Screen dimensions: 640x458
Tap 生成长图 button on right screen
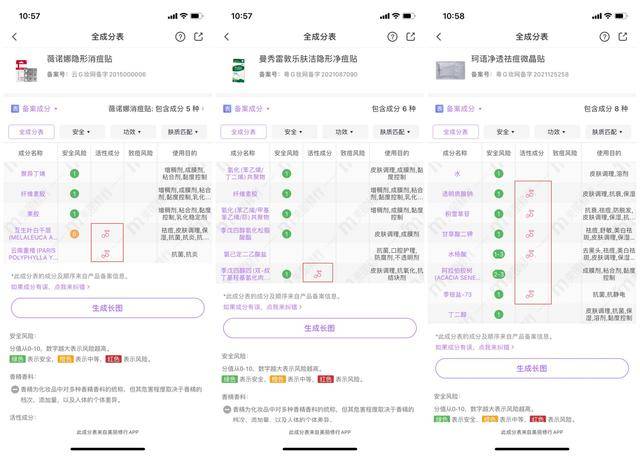click(532, 368)
